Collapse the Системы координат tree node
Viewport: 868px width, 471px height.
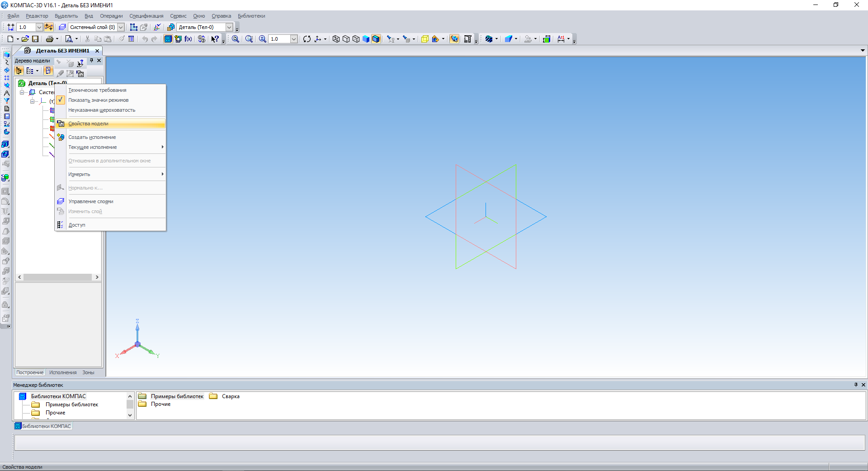click(x=22, y=92)
